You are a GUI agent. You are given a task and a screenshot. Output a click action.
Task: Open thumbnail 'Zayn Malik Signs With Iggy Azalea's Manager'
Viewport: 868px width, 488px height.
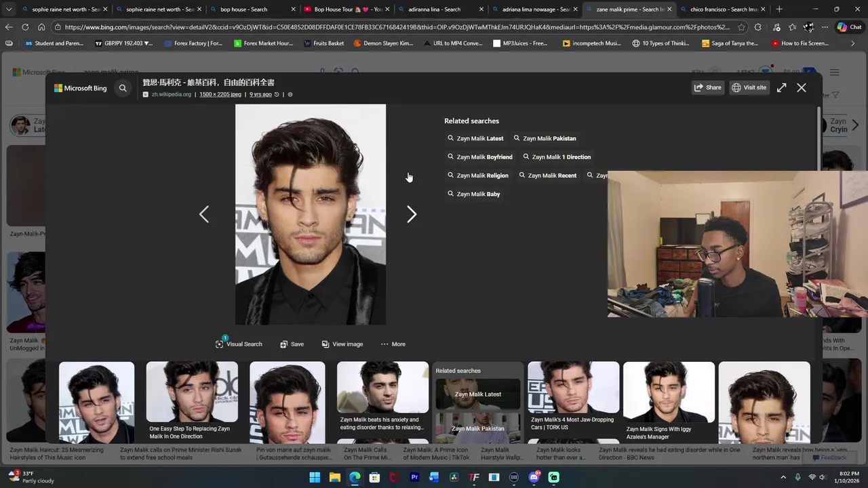[669, 402]
